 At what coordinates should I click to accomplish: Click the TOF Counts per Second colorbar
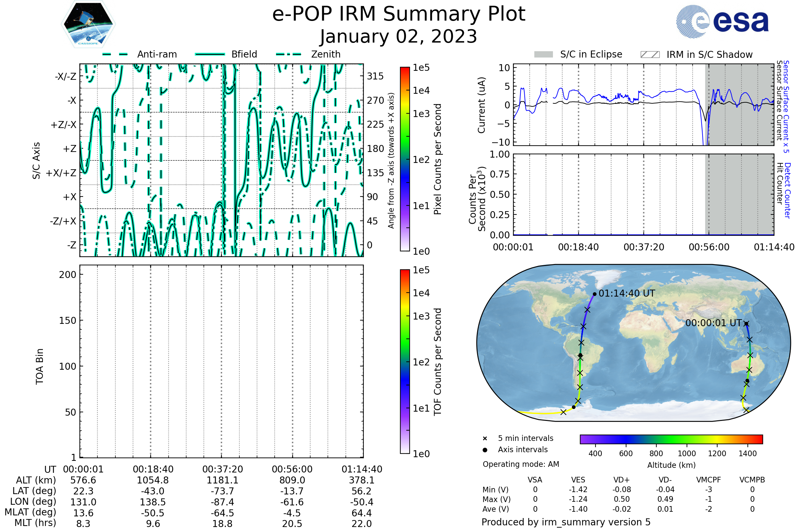(405, 361)
